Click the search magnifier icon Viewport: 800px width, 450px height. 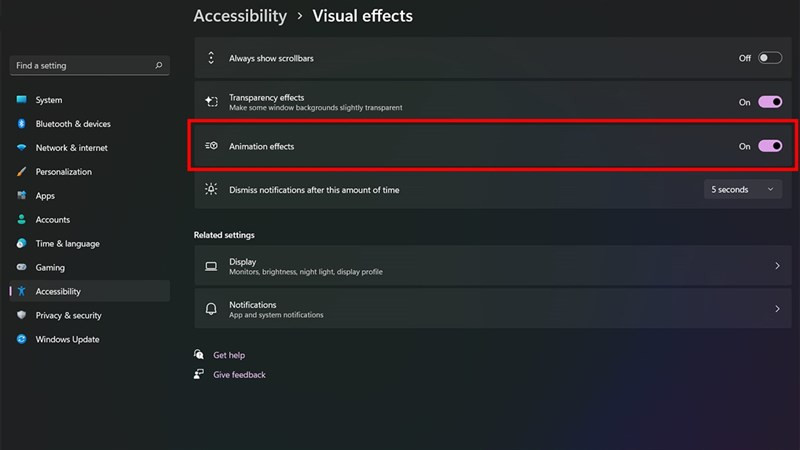pos(159,66)
